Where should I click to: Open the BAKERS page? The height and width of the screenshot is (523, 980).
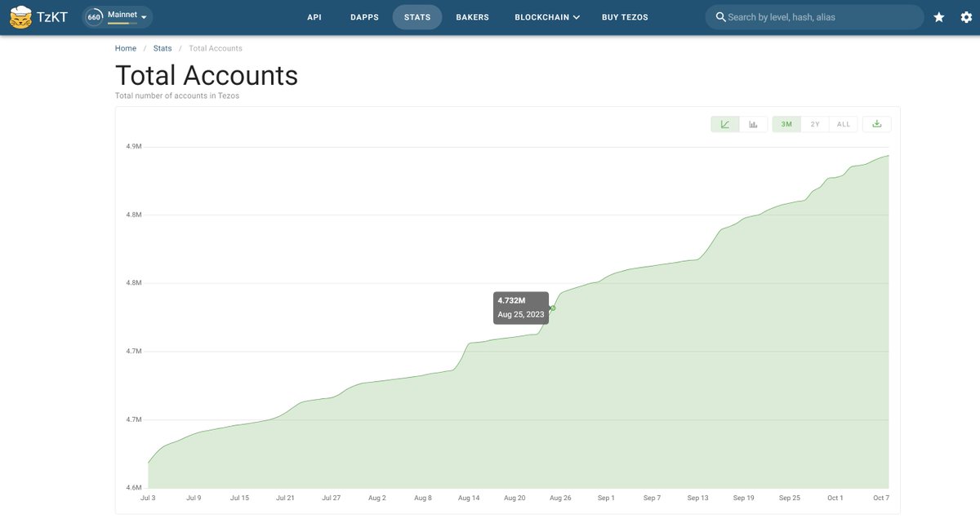tap(473, 17)
